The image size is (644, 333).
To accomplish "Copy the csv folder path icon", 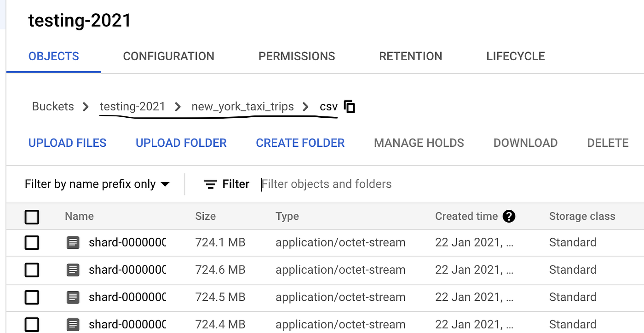I will [x=350, y=107].
